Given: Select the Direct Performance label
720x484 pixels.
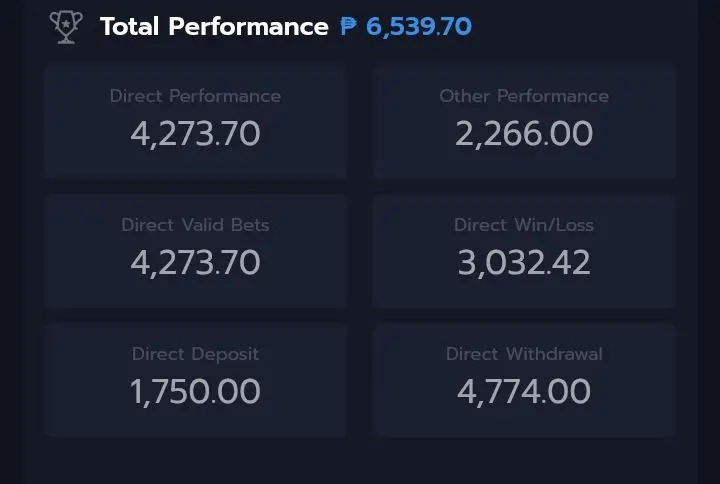Looking at the screenshot, I should click(195, 96).
